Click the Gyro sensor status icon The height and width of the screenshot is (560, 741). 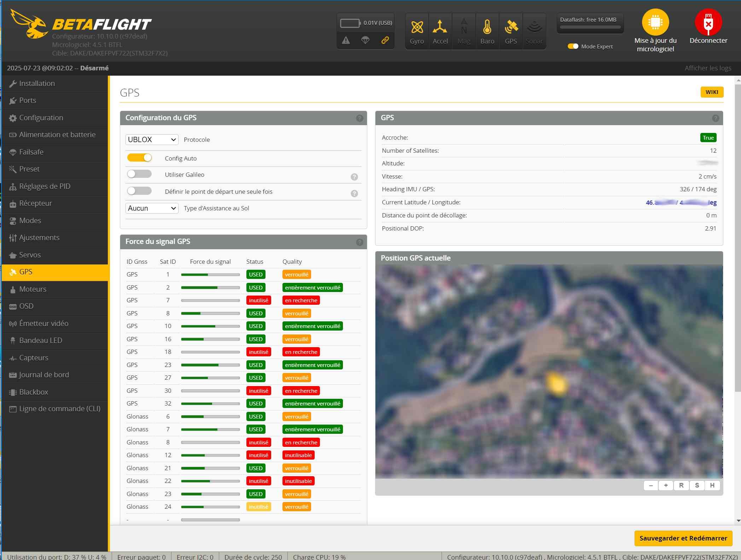[x=417, y=27]
